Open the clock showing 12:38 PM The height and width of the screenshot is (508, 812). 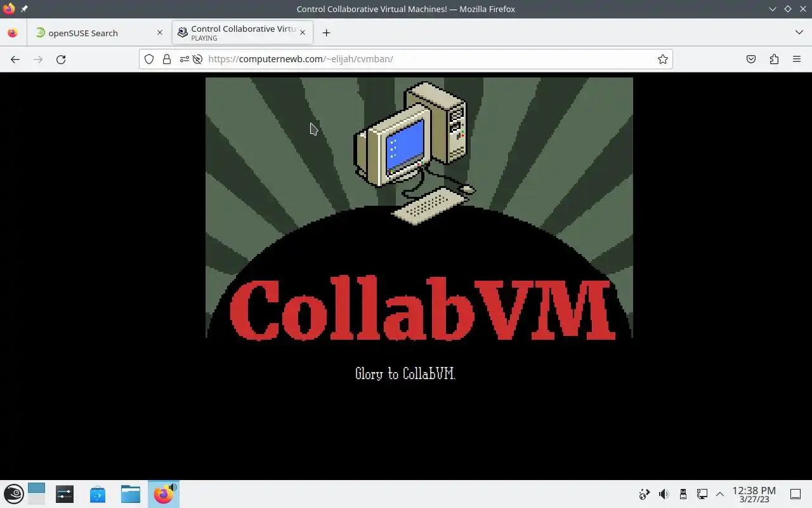coord(754,494)
